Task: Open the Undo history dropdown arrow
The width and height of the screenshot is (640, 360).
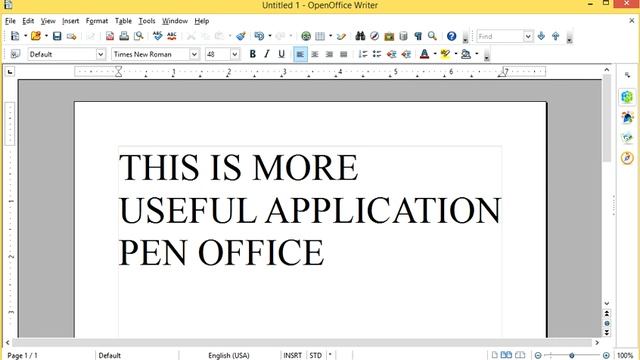Action: pyautogui.click(x=270, y=36)
